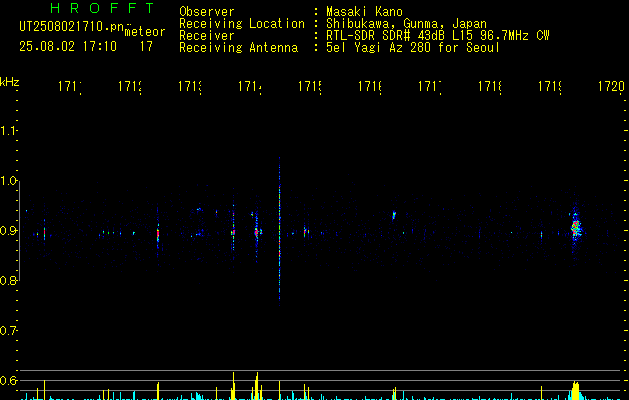
Task: Click receiver details RTL-SDR SDR# 43dB L15 96.7MHz CW
Action: click(438, 36)
